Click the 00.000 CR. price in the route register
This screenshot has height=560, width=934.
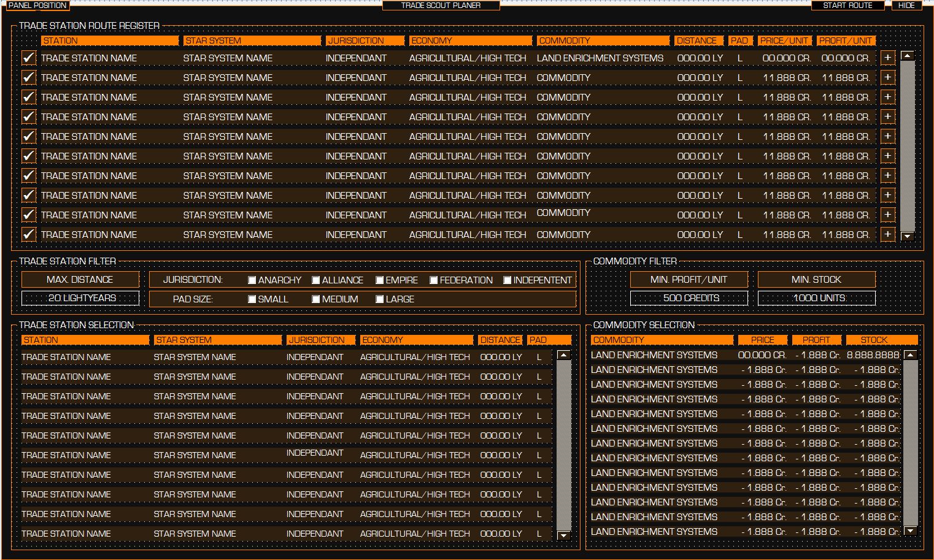pos(787,58)
